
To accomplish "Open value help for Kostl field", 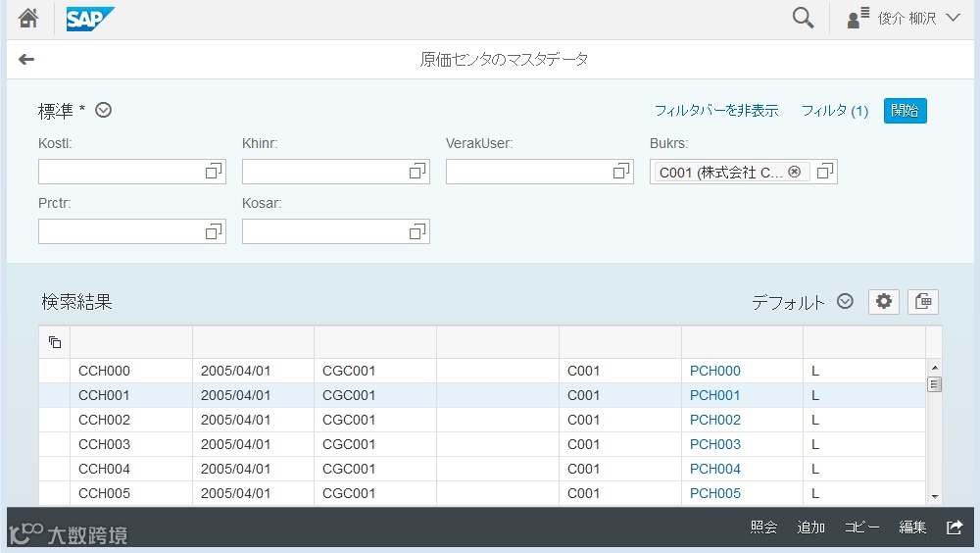I will pyautogui.click(x=214, y=172).
